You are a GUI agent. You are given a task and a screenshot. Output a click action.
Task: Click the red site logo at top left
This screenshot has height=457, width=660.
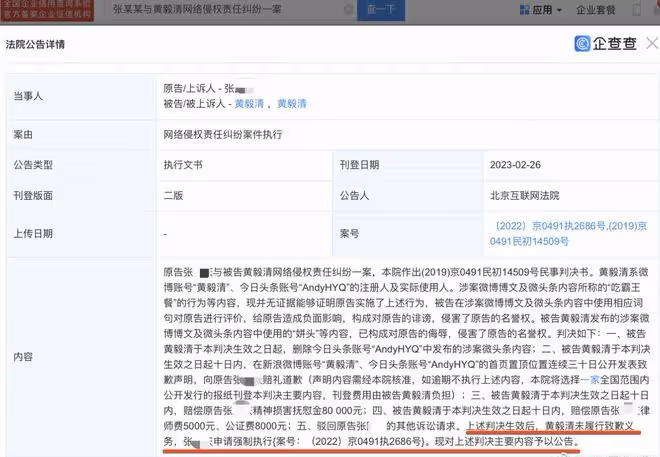coord(47,10)
